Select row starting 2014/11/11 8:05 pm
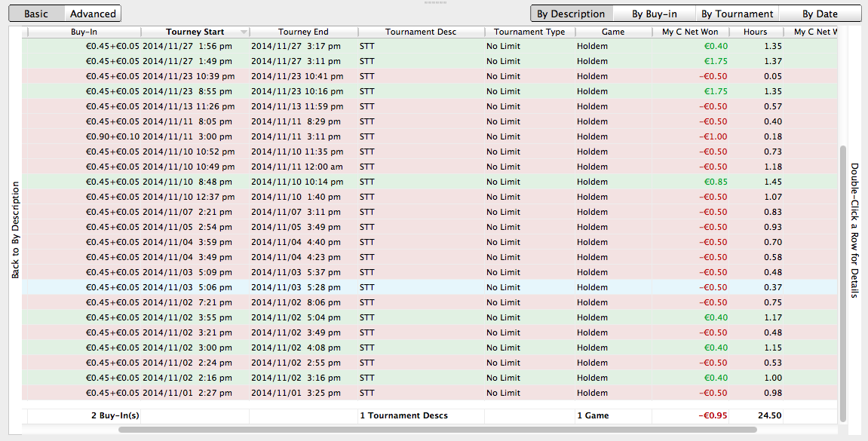 pos(430,121)
